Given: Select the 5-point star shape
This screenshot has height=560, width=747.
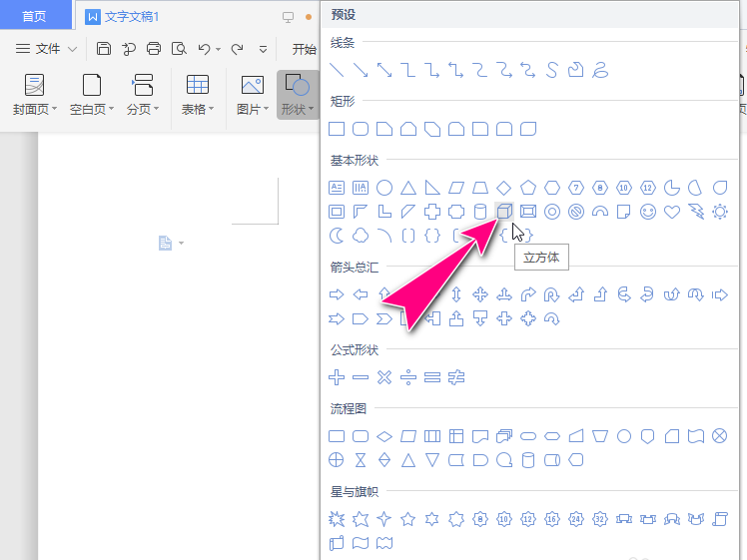Looking at the screenshot, I should pyautogui.click(x=408, y=519).
